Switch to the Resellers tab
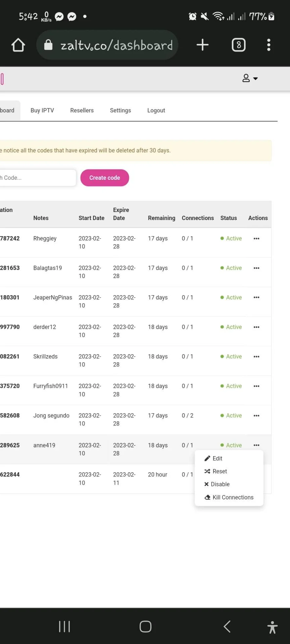This screenshot has height=644, width=290. 82,110
